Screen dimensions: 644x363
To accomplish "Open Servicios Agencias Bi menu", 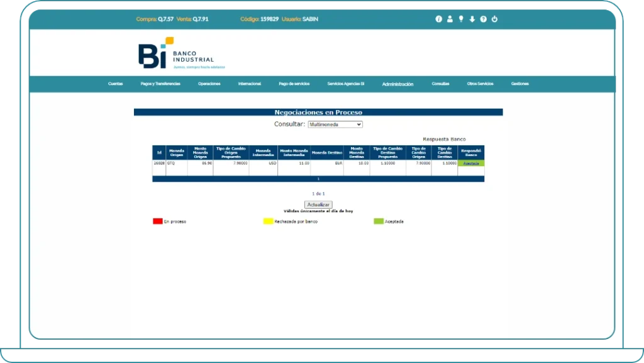I will click(x=346, y=84).
